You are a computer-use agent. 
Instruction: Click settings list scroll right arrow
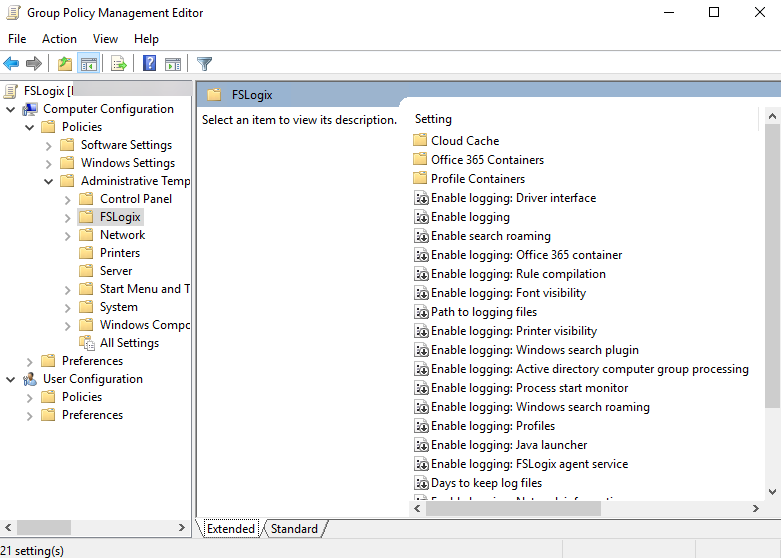point(756,509)
